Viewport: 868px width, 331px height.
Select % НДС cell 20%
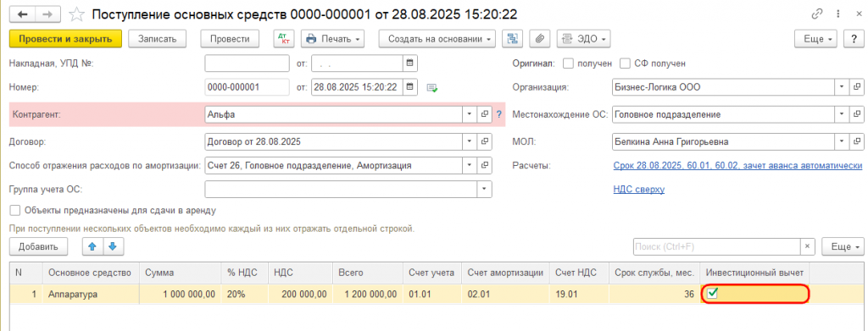tap(245, 294)
